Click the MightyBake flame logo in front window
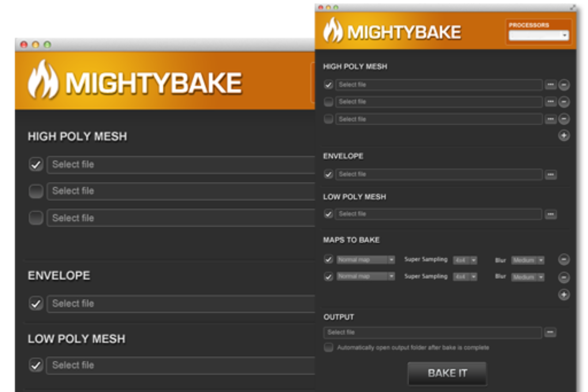The width and height of the screenshot is (588, 392). [333, 30]
